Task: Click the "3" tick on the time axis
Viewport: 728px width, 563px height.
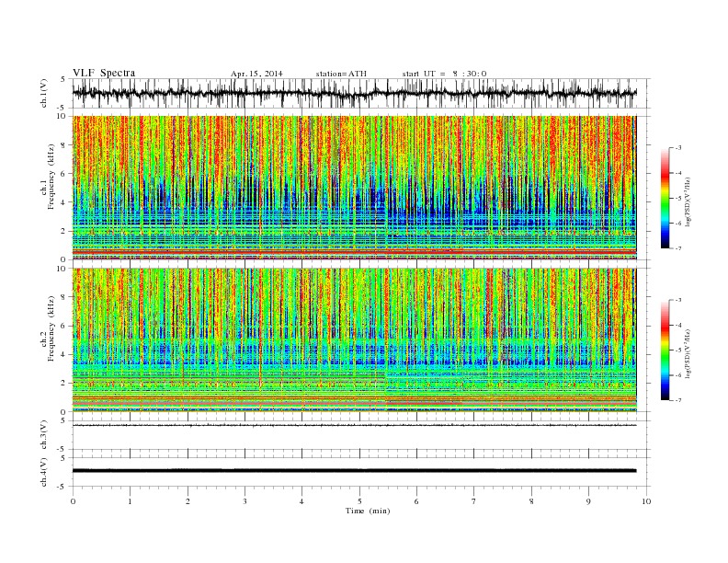Action: [x=245, y=501]
